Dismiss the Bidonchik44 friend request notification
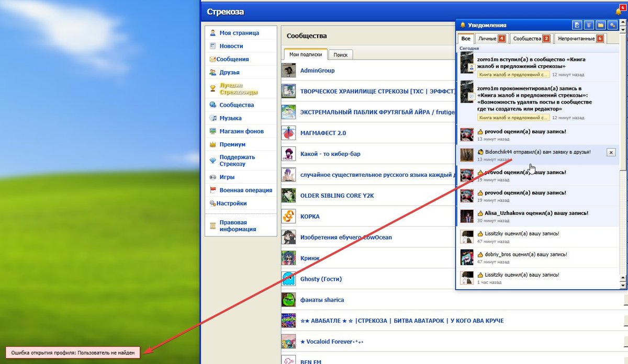Viewport: 628px width, 364px height. coord(611,152)
